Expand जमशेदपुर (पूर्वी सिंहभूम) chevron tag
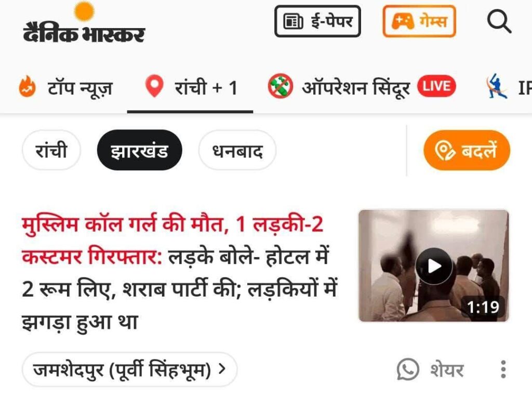This screenshot has width=532, height=401. tap(129, 369)
